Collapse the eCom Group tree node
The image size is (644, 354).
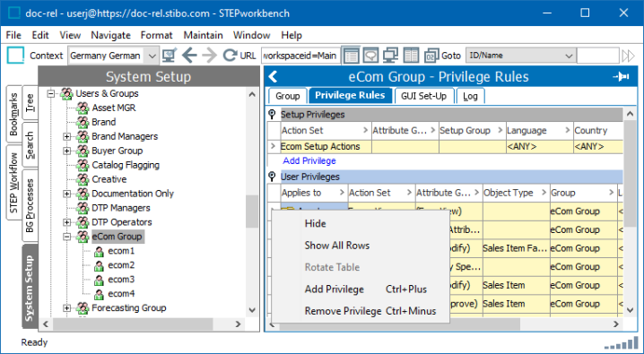[x=66, y=237]
